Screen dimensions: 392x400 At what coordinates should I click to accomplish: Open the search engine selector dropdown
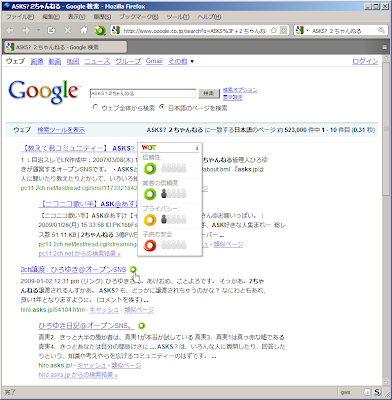302,30
